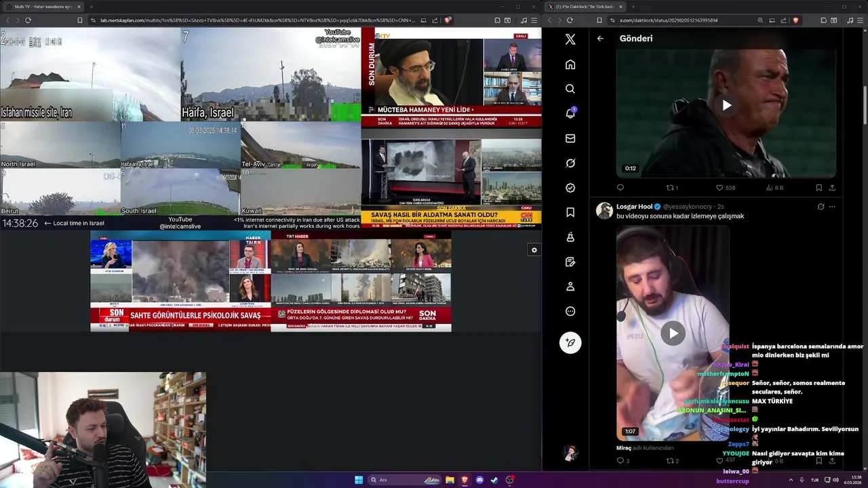Open X profile person icon in sidebar
This screenshot has height=488, width=868.
pos(570,287)
